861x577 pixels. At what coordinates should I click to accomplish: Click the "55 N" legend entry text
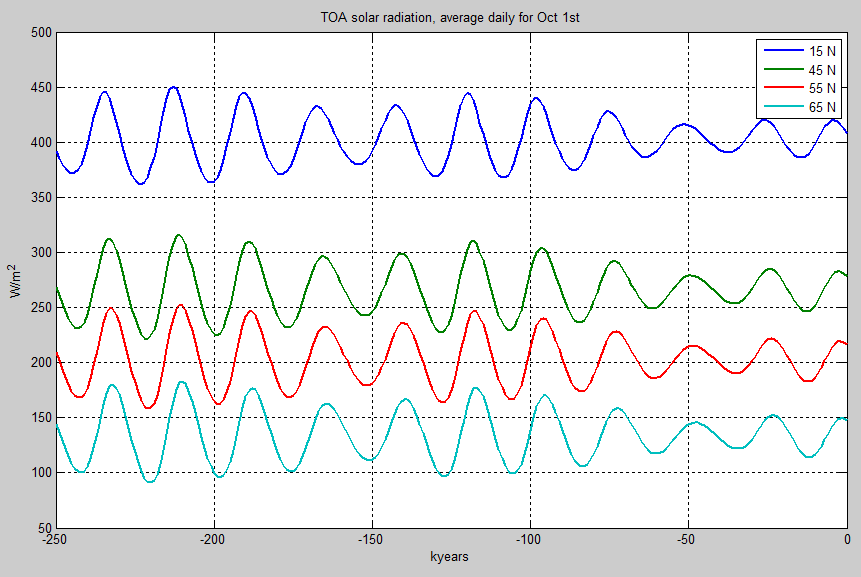pyautogui.click(x=821, y=88)
